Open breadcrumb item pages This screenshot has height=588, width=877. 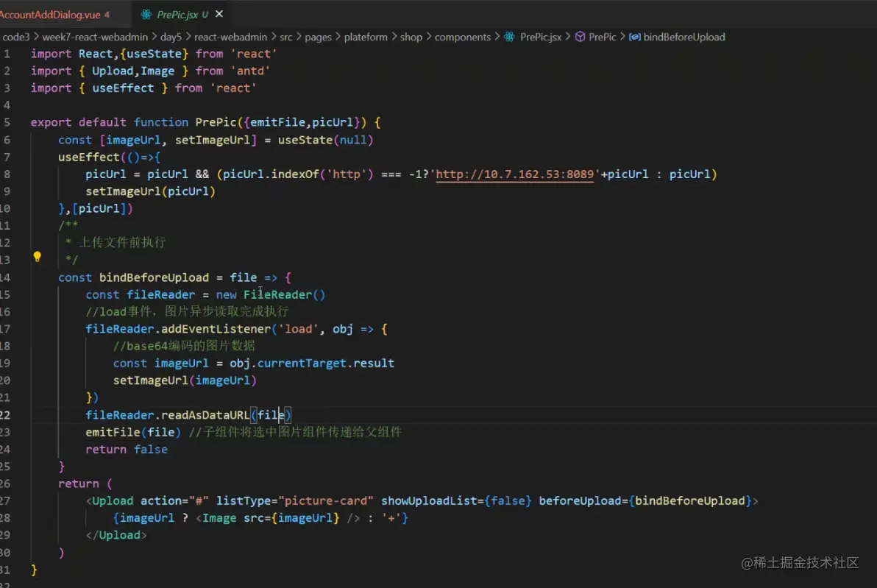point(319,37)
